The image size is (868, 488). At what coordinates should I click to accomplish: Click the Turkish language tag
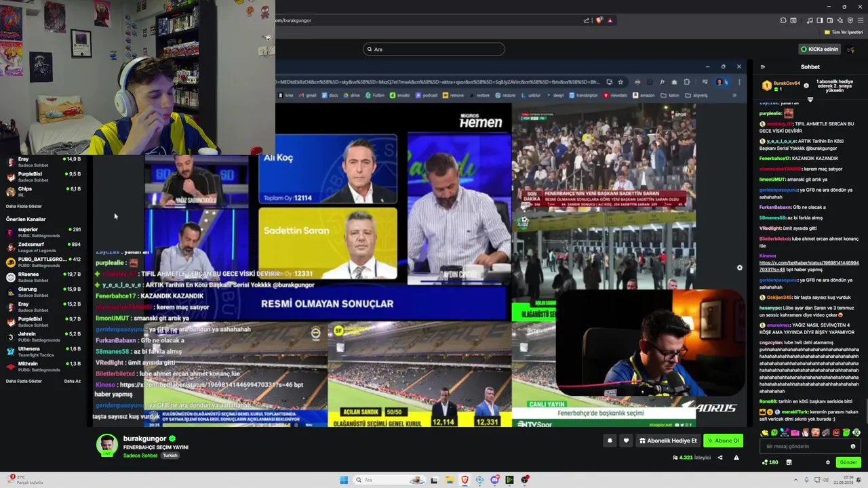(170, 455)
